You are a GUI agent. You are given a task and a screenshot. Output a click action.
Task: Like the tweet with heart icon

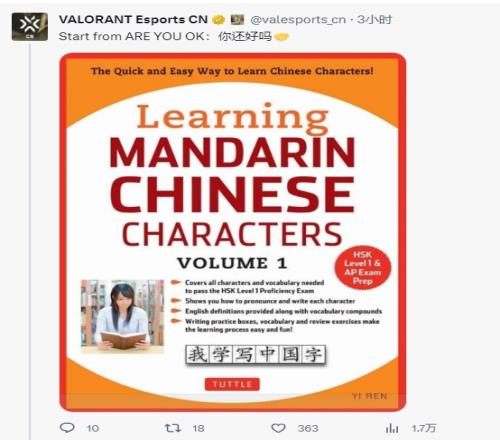(x=278, y=428)
